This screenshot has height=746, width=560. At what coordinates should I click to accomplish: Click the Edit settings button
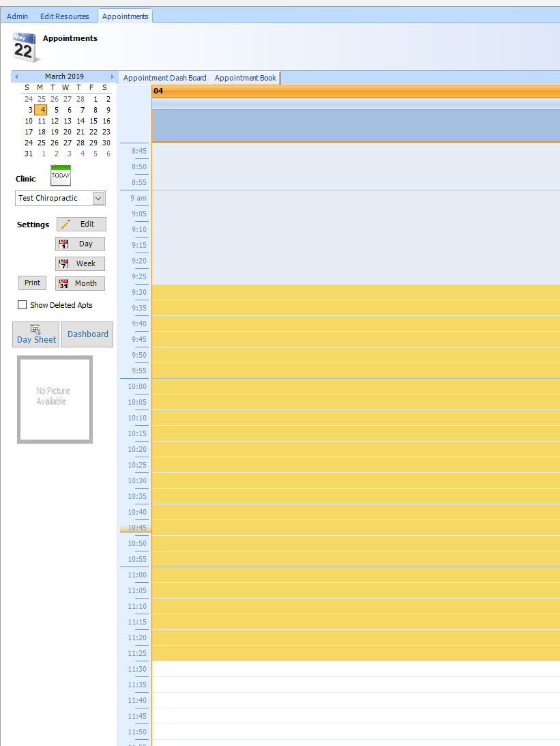pyautogui.click(x=81, y=224)
